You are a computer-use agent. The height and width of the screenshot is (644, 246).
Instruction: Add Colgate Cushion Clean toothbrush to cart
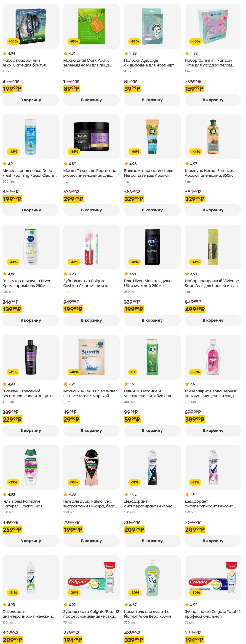click(92, 320)
